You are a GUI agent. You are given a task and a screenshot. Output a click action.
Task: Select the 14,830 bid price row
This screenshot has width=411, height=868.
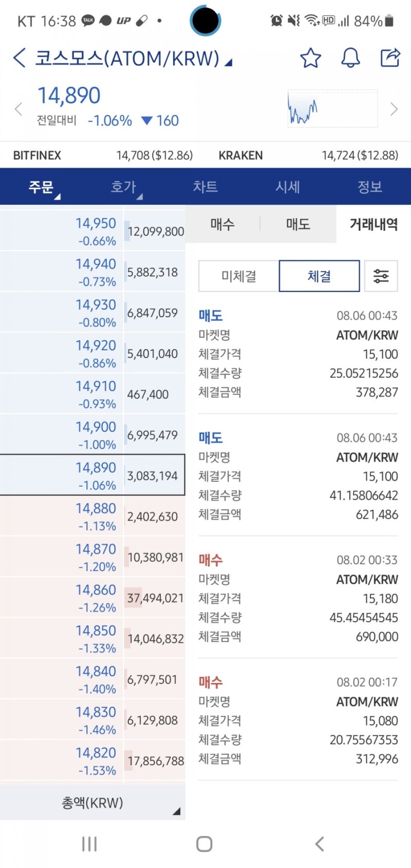pos(92,719)
